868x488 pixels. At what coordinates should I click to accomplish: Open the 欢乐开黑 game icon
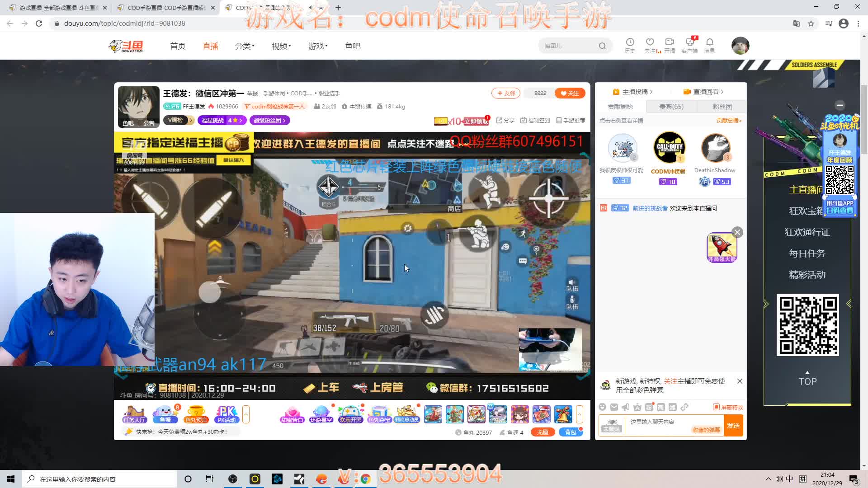pos(350,414)
